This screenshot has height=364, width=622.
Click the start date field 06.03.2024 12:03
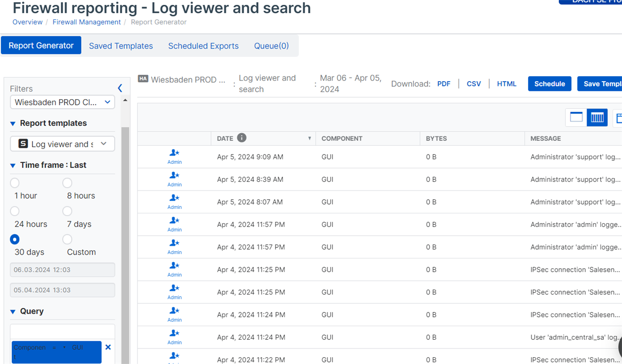(63, 270)
